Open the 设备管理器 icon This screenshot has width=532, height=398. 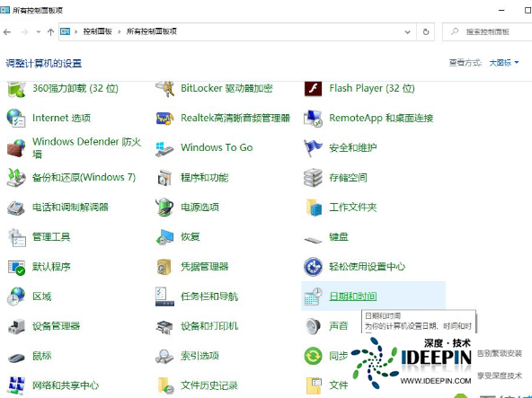click(16, 326)
